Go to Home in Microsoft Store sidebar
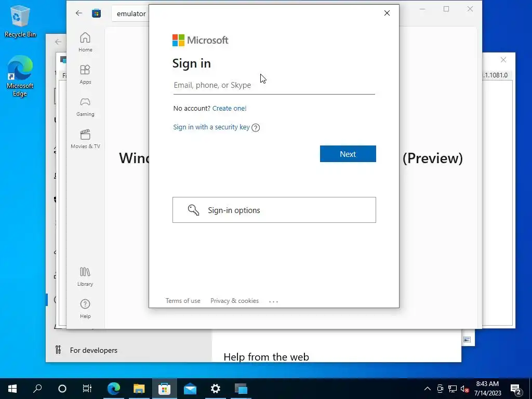This screenshot has height=399, width=532. point(85,42)
